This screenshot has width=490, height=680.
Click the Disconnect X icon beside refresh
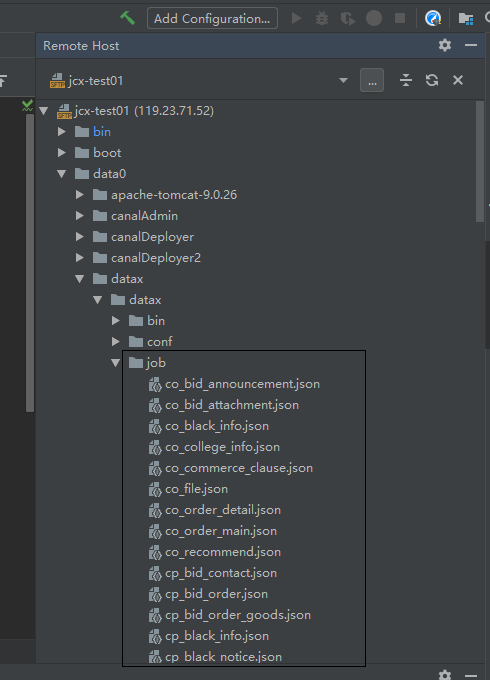tap(458, 80)
